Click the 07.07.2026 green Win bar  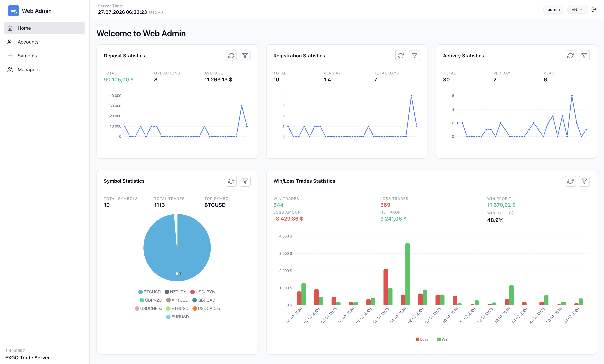coord(407,274)
